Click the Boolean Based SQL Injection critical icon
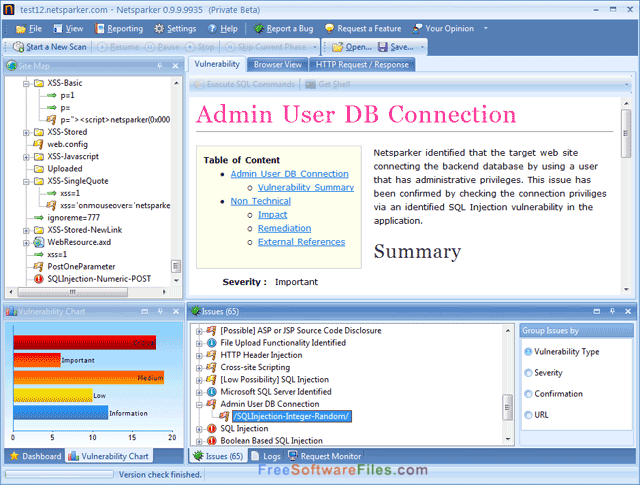 (x=211, y=441)
